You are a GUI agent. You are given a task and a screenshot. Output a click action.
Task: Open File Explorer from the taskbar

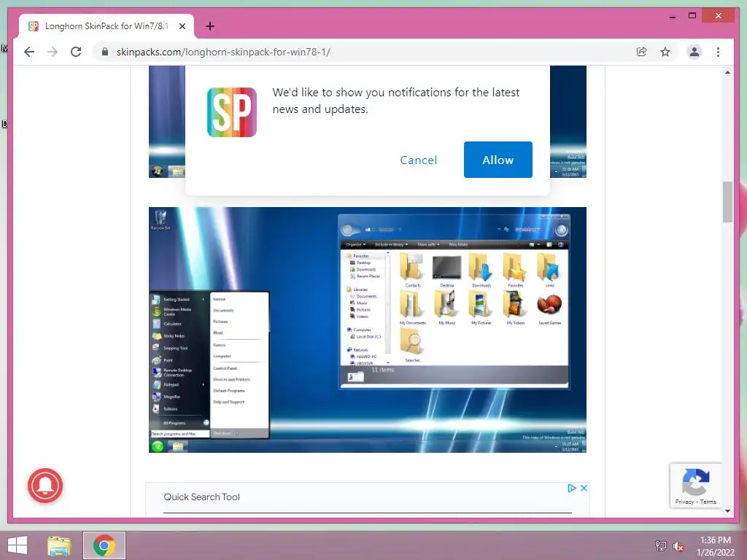click(x=59, y=545)
